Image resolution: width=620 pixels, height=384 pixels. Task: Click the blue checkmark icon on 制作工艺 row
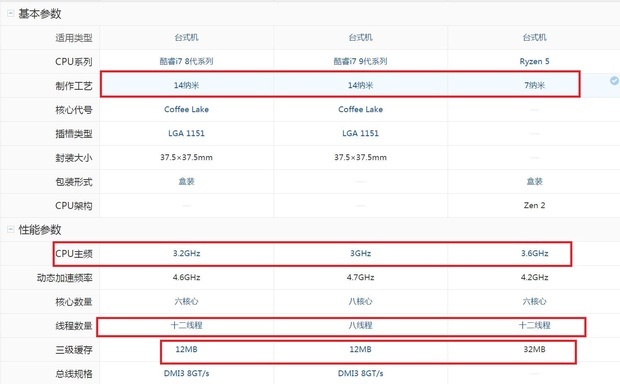tap(614, 81)
